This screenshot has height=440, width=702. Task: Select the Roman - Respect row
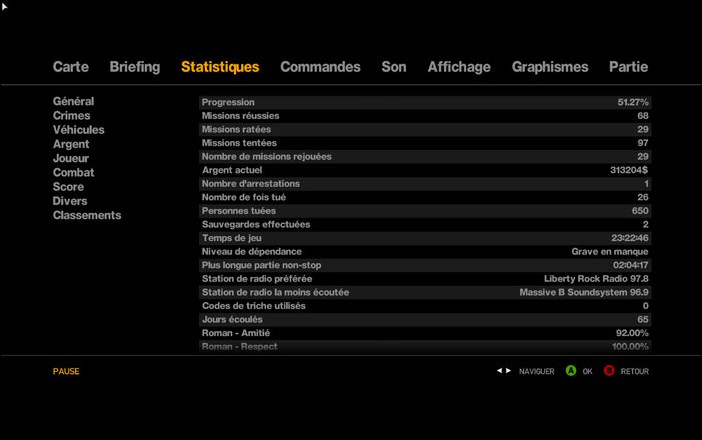(x=425, y=346)
